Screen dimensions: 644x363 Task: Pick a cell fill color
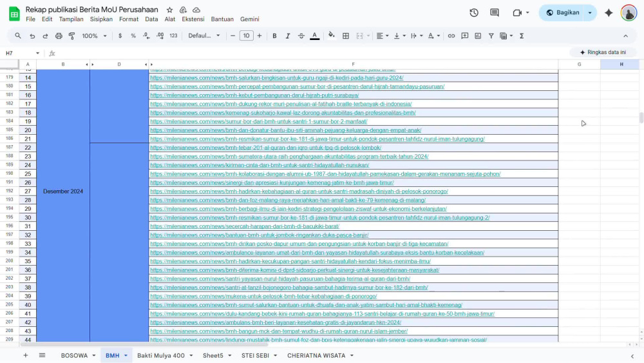332,35
